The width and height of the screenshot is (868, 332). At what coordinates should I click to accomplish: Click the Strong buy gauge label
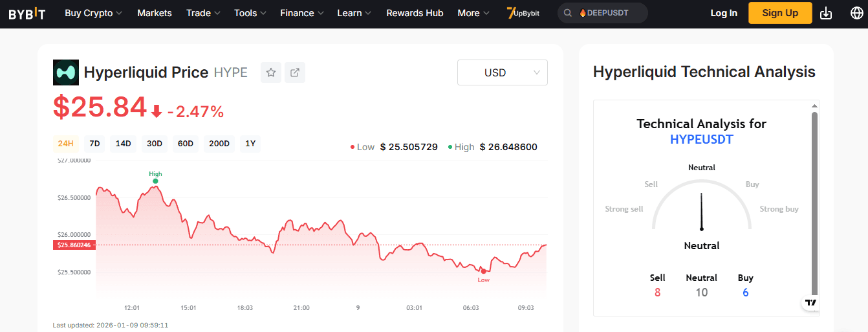click(x=779, y=209)
